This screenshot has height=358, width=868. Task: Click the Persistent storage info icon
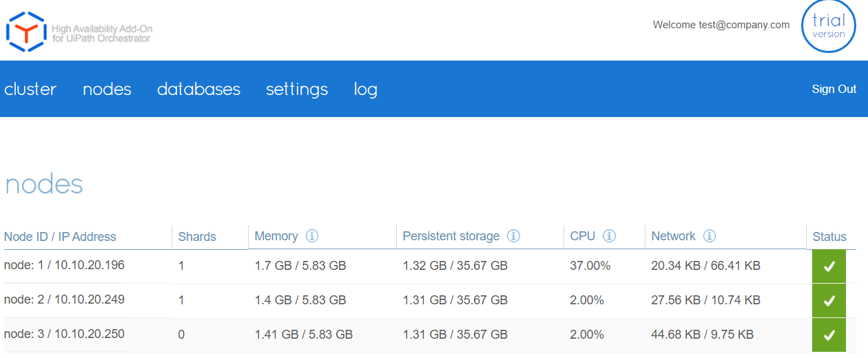[513, 236]
